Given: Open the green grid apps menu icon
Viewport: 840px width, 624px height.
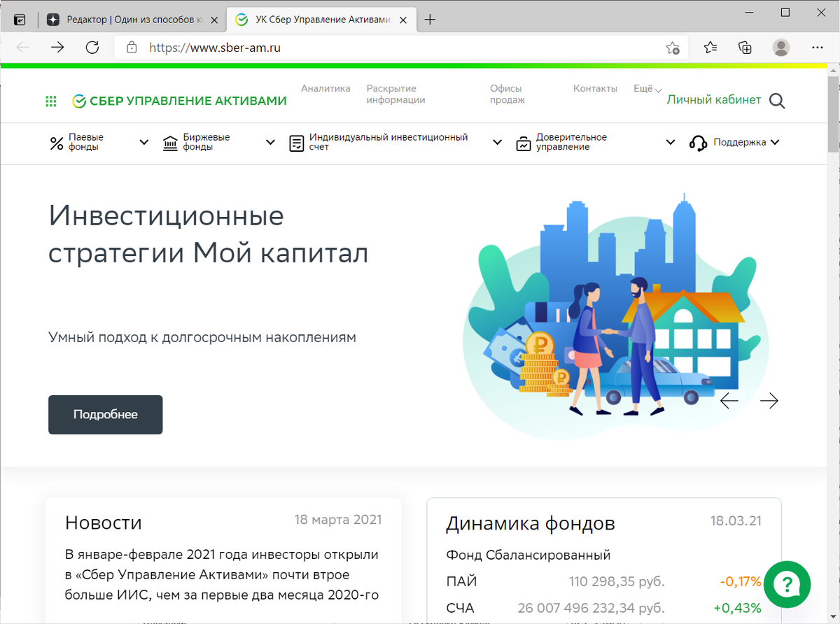Looking at the screenshot, I should pos(51,101).
